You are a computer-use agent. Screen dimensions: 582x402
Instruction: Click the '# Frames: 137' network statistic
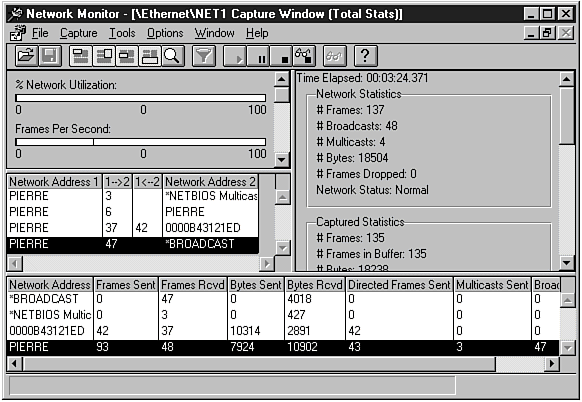click(350, 110)
